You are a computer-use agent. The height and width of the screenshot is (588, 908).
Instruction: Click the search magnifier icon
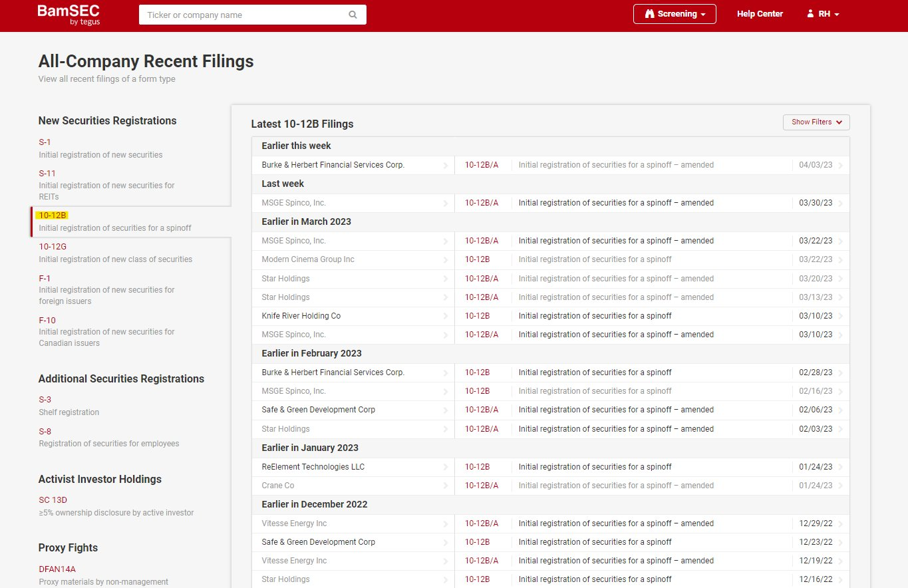(353, 15)
